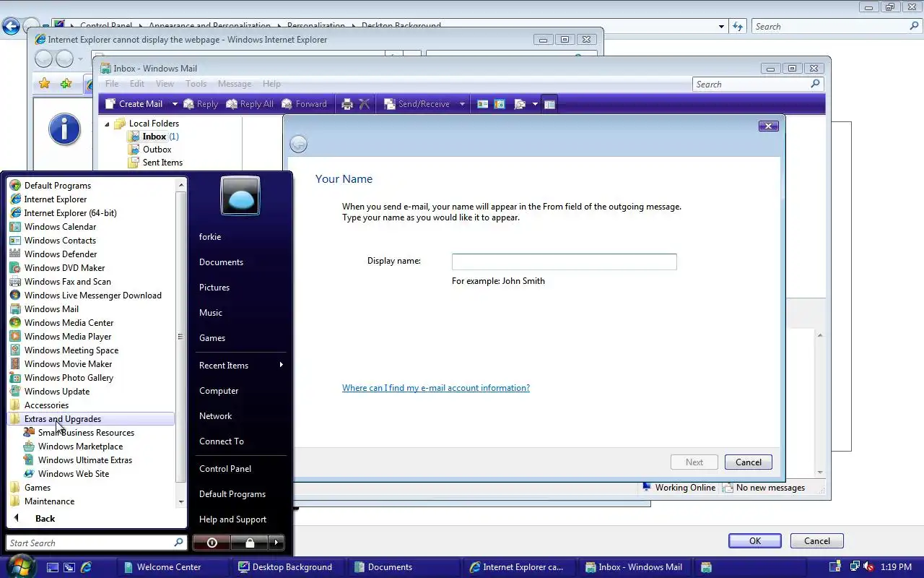Select the Sent Items folder
Image resolution: width=924 pixels, height=578 pixels.
coord(155,163)
